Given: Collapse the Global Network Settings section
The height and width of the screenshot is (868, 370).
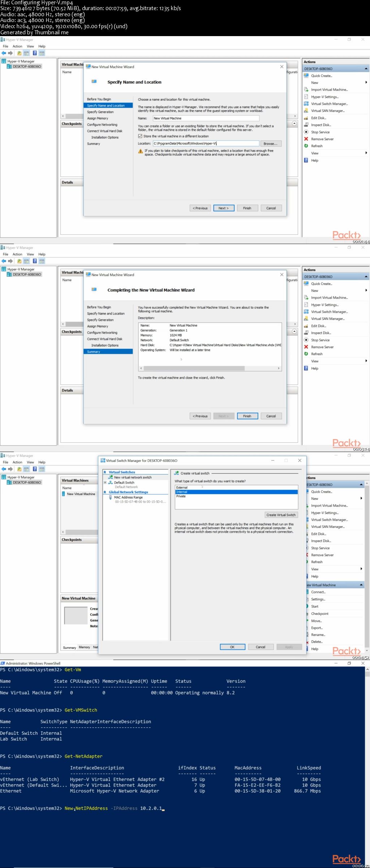Looking at the screenshot, I should point(105,492).
